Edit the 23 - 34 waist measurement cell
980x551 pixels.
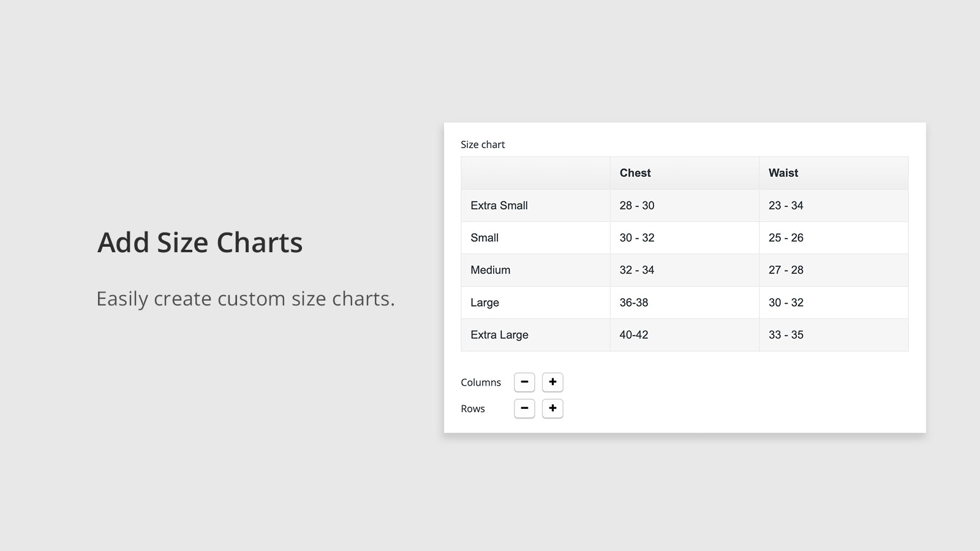tap(786, 205)
